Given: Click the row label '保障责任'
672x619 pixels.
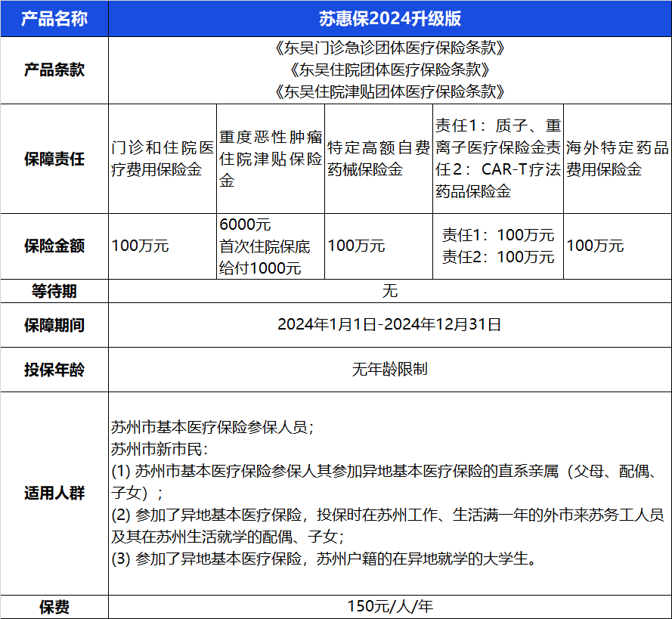Looking at the screenshot, I should pyautogui.click(x=54, y=159).
